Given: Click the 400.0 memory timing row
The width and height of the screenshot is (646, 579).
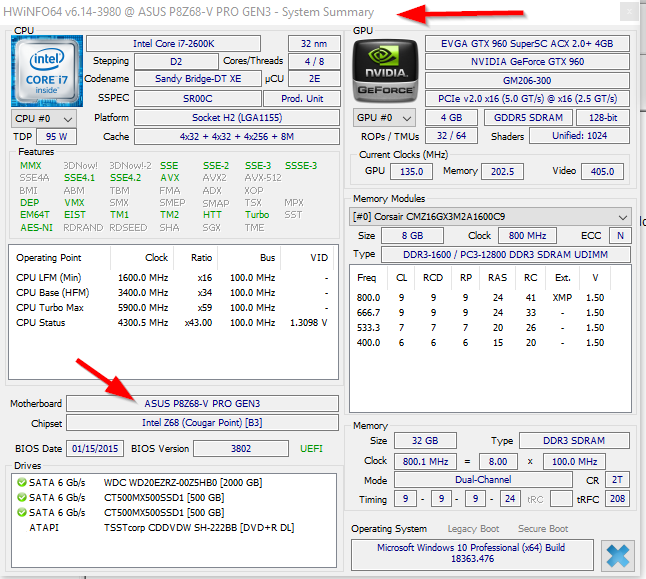Looking at the screenshot, I should [x=481, y=343].
